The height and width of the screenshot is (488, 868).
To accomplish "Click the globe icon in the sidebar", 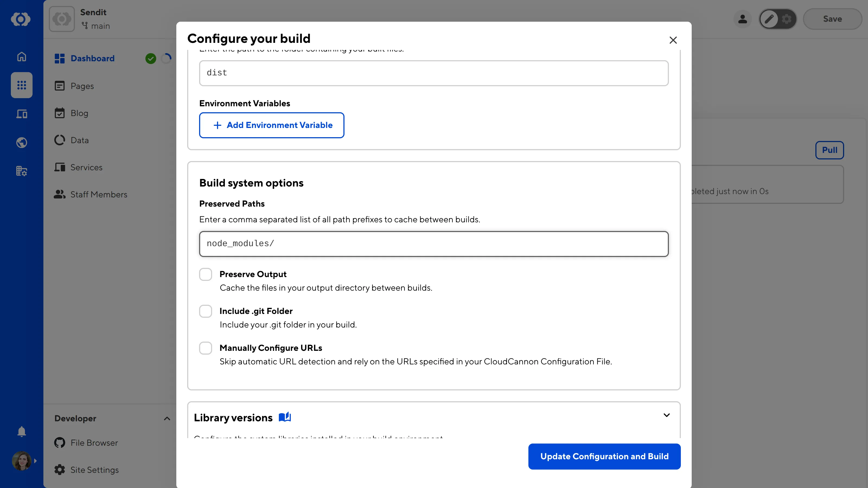I will tap(21, 142).
